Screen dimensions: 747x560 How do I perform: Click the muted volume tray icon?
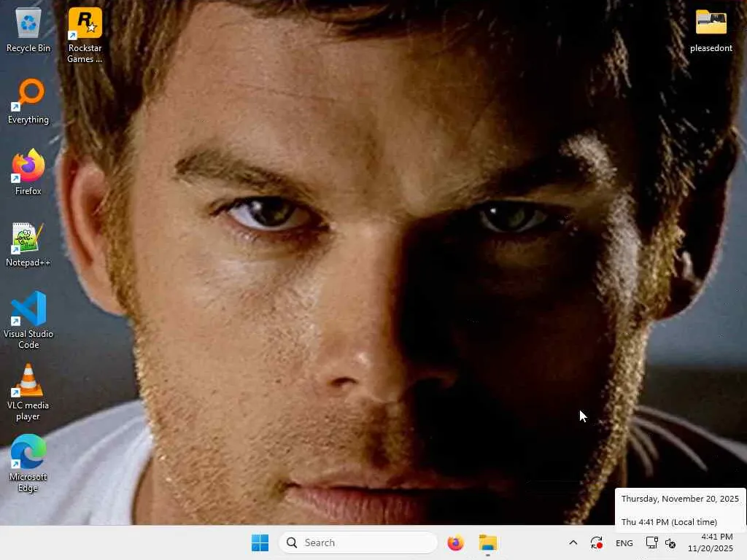670,542
